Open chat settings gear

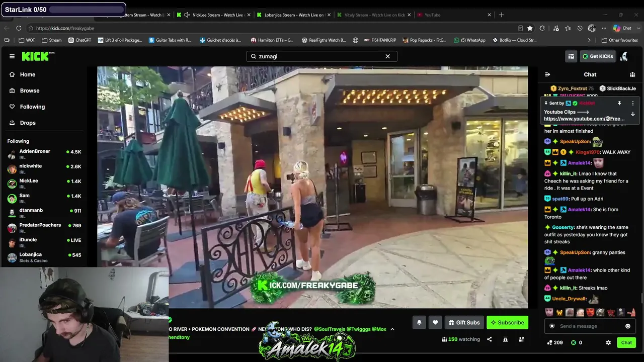coord(608,342)
